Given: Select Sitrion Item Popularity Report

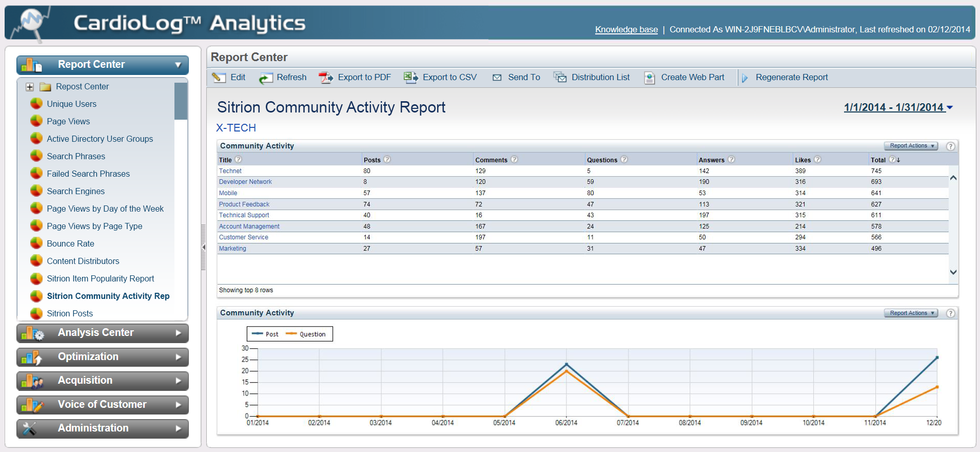Looking at the screenshot, I should (101, 278).
